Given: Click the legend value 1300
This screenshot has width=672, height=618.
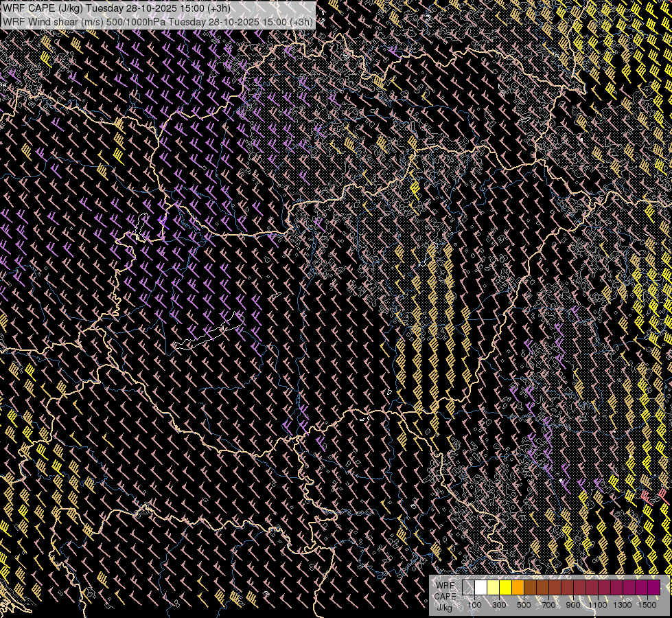Looking at the screenshot, I should tap(623, 605).
